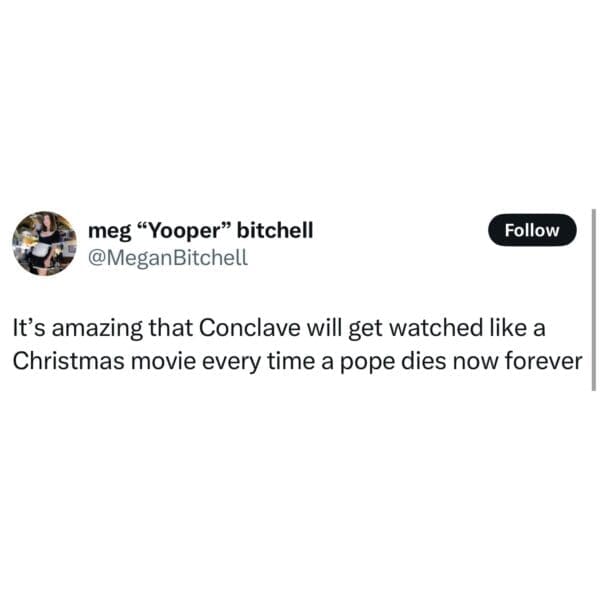
Task: Open meg's circular profile avatar
Action: [44, 243]
